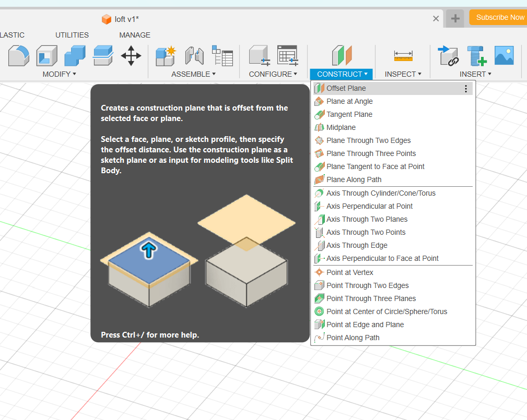This screenshot has height=420, width=527.
Task: Click the Insert image icon
Action: [x=504, y=55]
